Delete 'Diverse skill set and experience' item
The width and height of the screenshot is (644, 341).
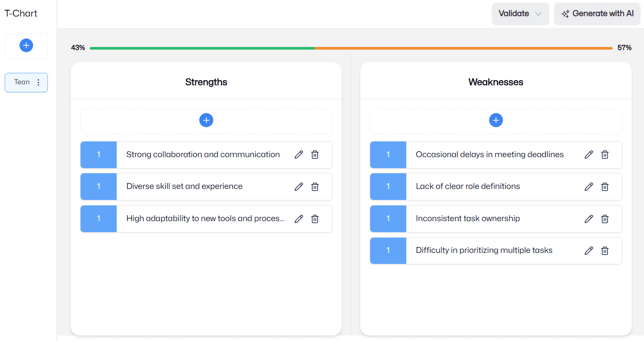tap(315, 187)
